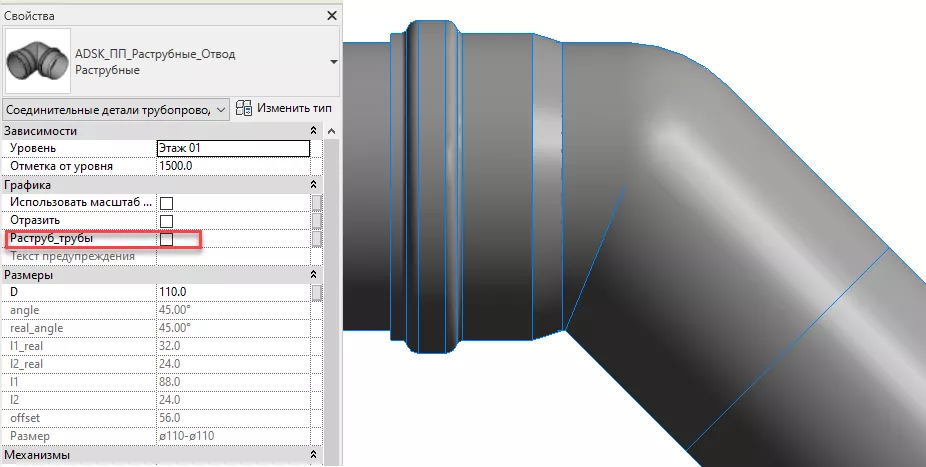Collapse the Зависимости section chevron
The width and height of the screenshot is (926, 467).
314,131
